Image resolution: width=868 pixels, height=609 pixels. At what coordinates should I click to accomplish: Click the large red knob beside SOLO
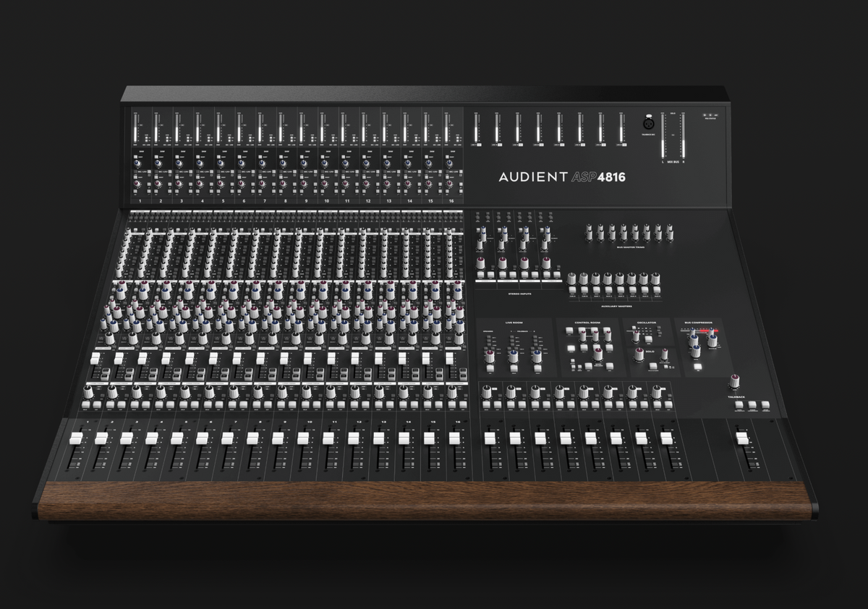coord(639,354)
